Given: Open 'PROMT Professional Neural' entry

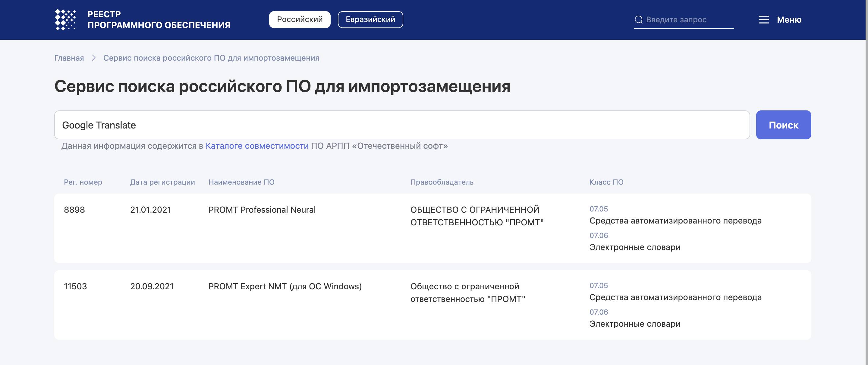Looking at the screenshot, I should pyautogui.click(x=262, y=210).
